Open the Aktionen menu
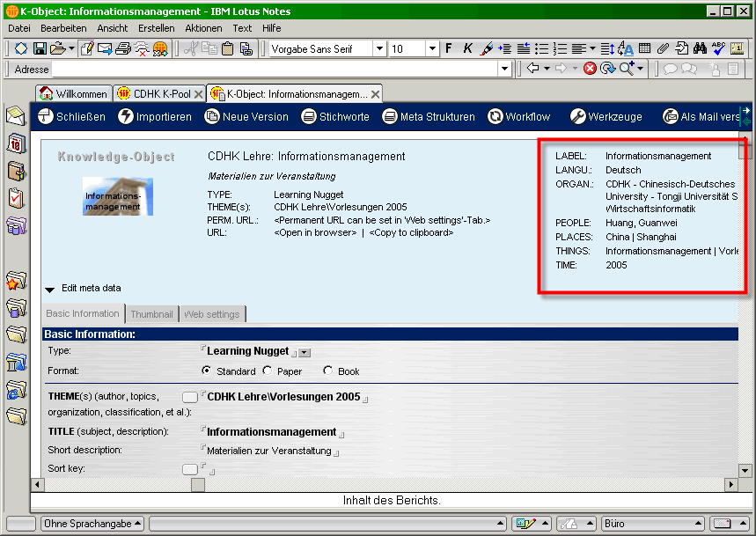 (203, 28)
